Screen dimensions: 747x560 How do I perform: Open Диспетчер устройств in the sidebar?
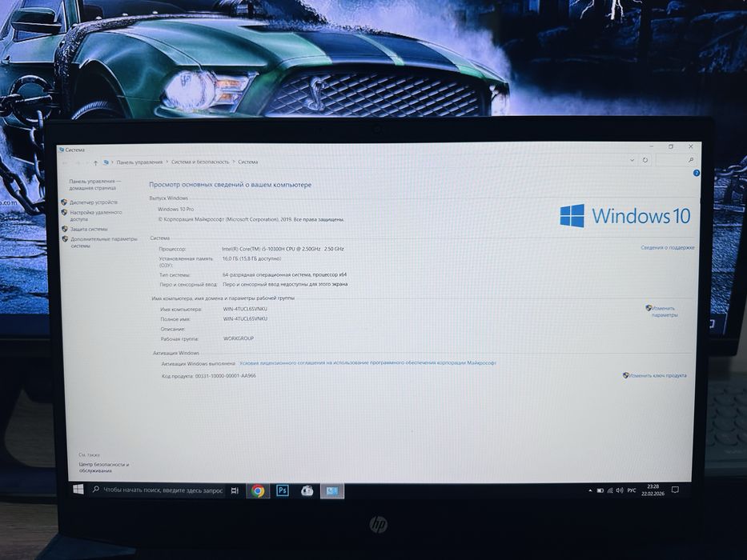point(94,202)
